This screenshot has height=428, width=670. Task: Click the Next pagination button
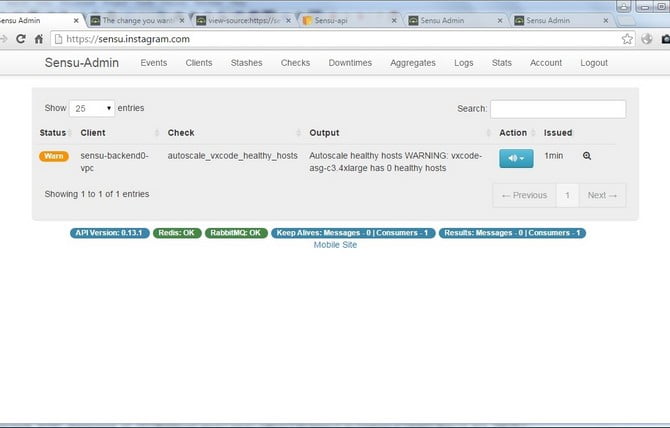[602, 195]
